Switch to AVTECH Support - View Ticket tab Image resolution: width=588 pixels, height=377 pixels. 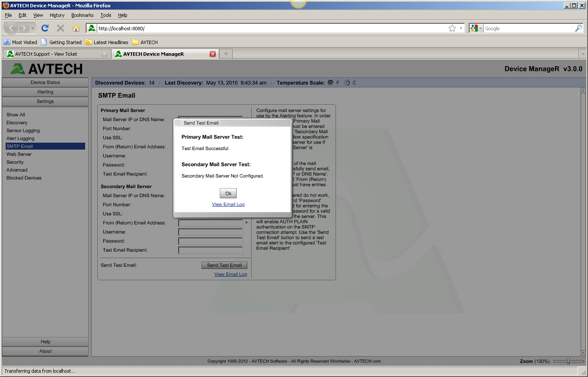[56, 54]
